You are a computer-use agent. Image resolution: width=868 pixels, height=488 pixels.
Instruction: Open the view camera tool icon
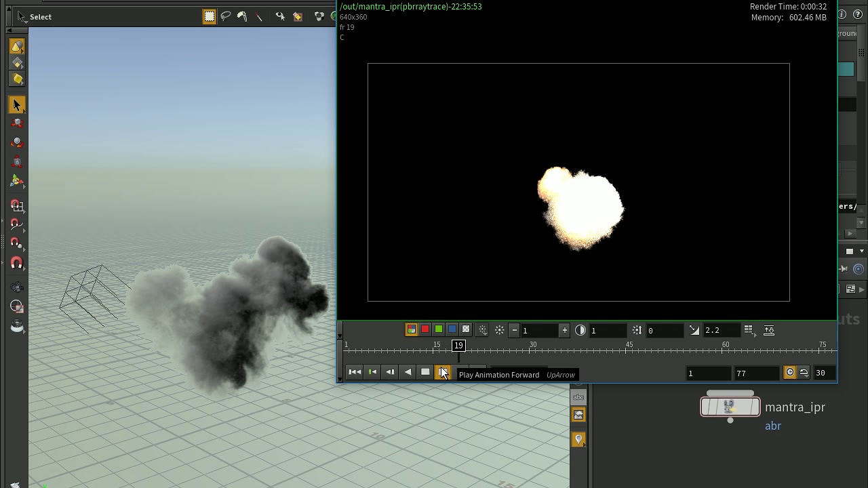click(17, 288)
